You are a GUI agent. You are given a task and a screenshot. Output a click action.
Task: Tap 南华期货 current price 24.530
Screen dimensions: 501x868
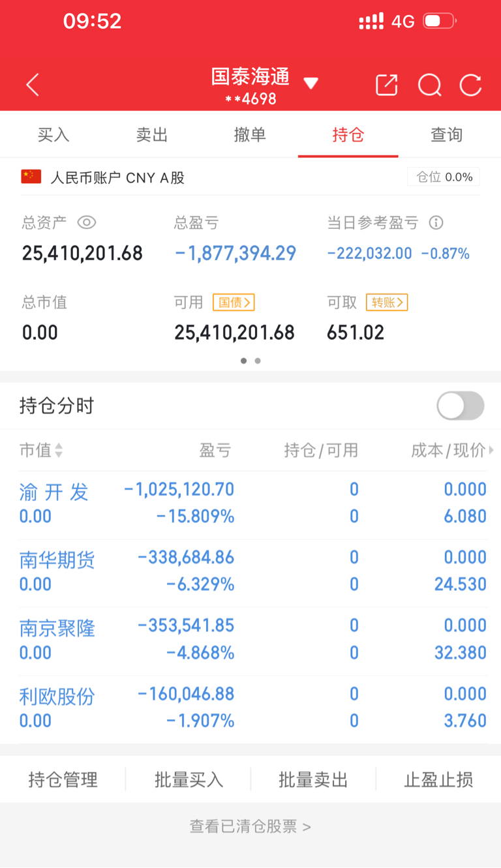point(461,584)
